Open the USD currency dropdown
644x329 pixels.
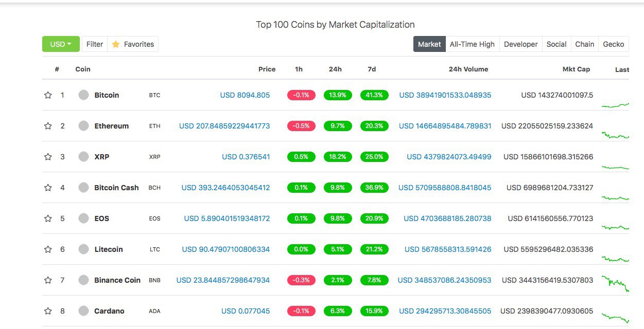(x=61, y=44)
